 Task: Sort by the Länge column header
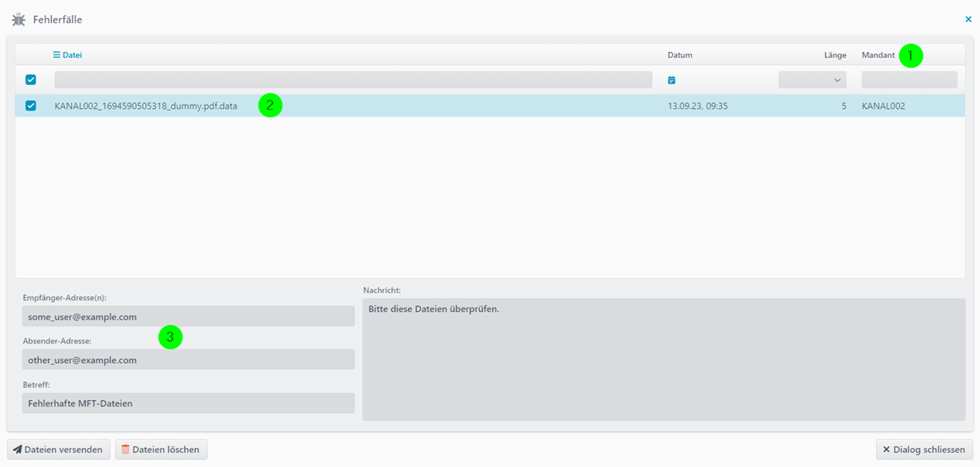(835, 55)
